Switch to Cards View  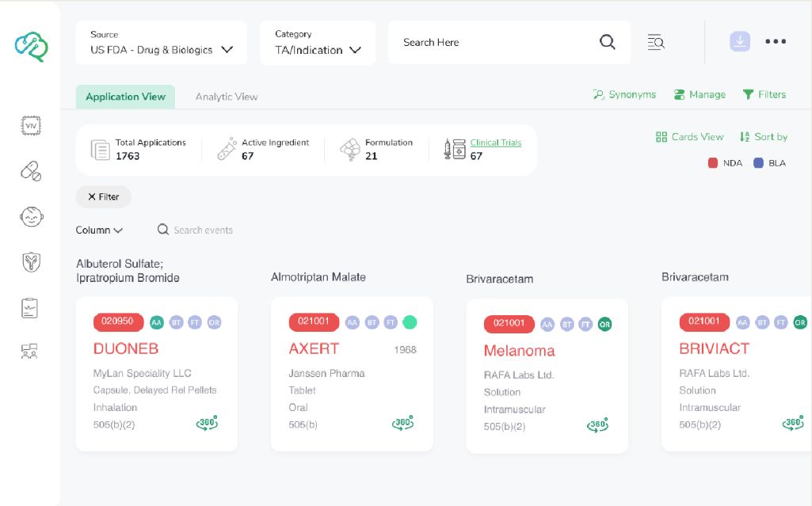[689, 136]
